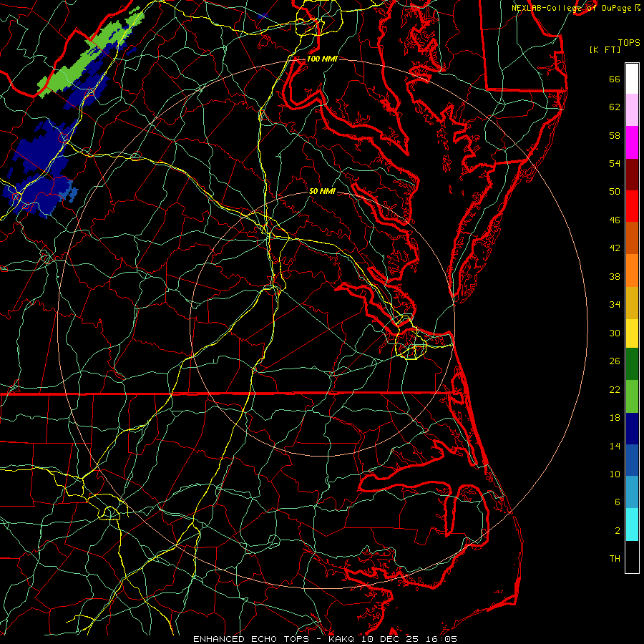Click the legend value '2'
This screenshot has height=644, width=644.
[618, 531]
